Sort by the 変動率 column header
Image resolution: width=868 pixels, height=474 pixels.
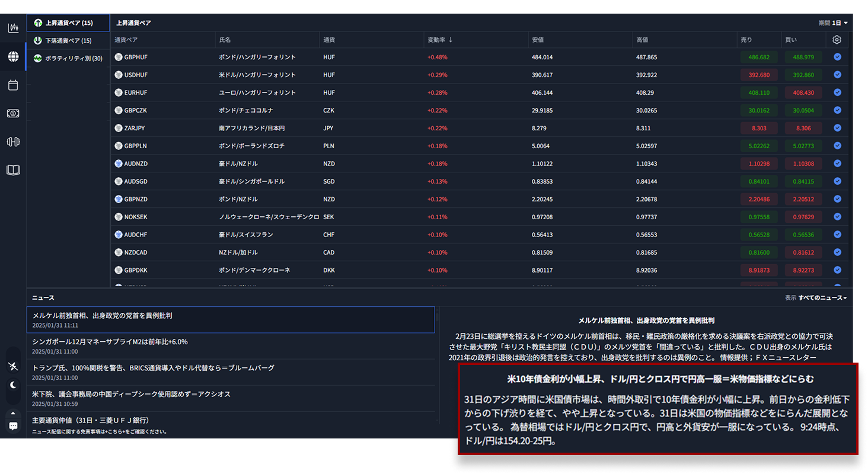coord(440,40)
